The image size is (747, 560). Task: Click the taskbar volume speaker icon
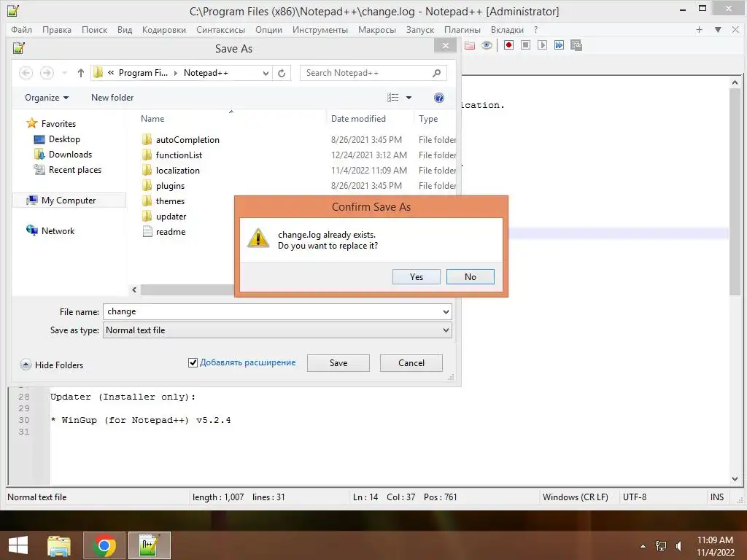pyautogui.click(x=679, y=545)
